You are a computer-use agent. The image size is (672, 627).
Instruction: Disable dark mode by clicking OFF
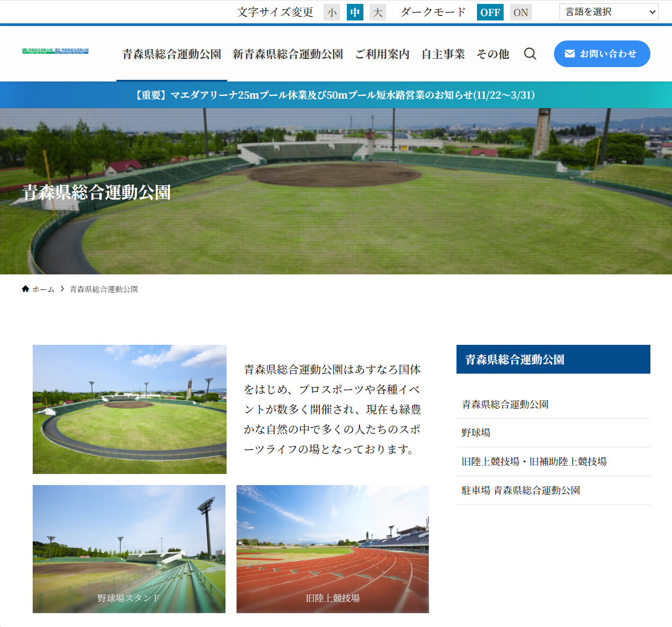[490, 12]
